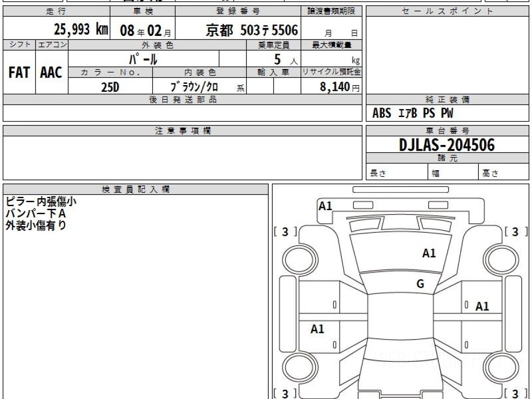The width and height of the screenshot is (532, 399).
Task: Click the 幅 dimension cell
Action: 453,172
